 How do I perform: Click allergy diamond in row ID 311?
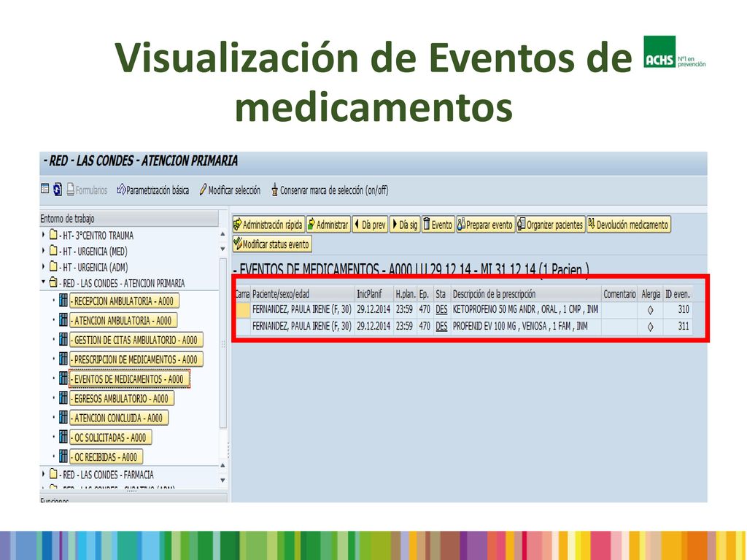650,327
